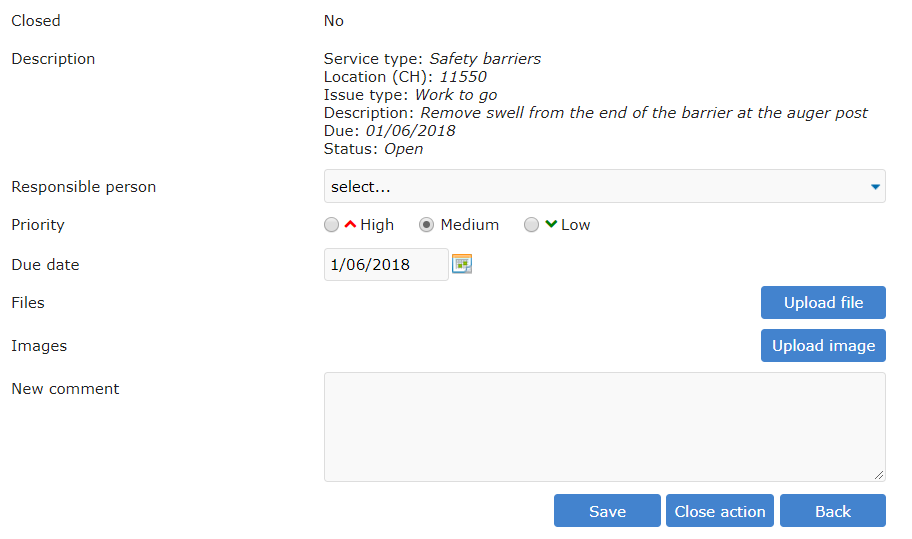This screenshot has width=912, height=539.
Task: Go Back using the Back button
Action: (832, 511)
